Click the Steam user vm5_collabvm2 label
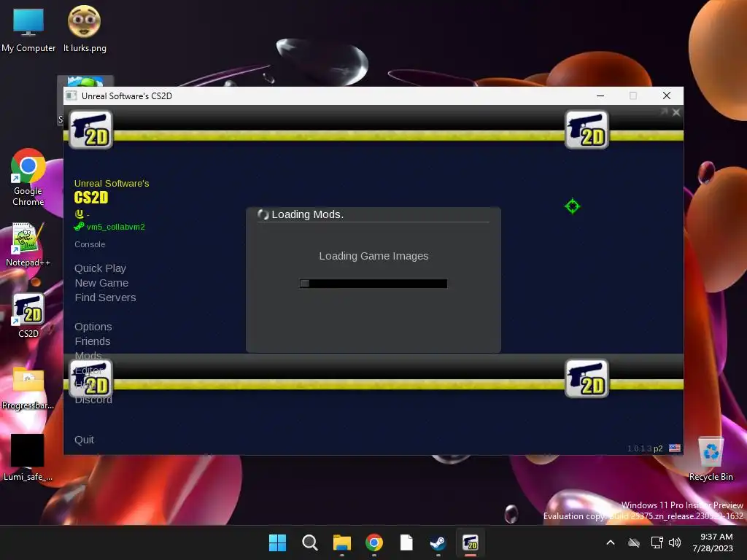Viewport: 747px width, 560px height. (115, 227)
